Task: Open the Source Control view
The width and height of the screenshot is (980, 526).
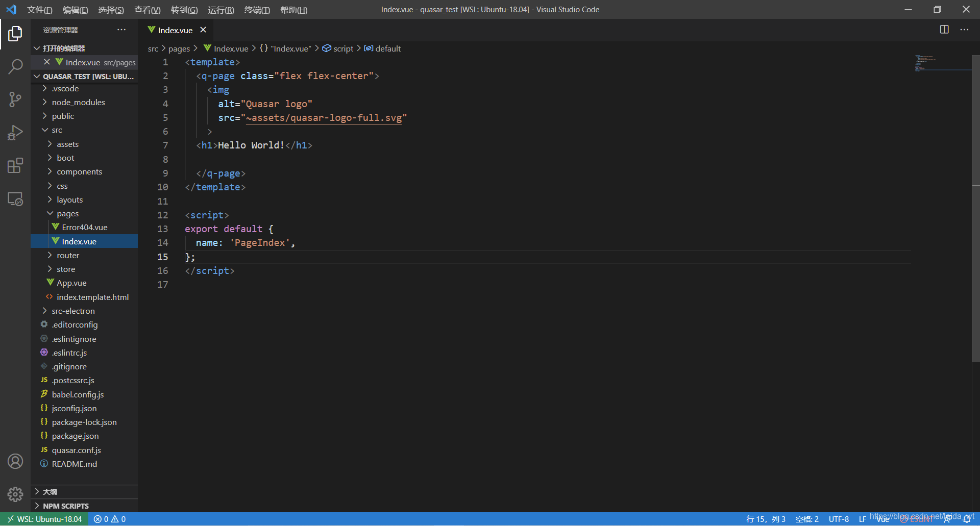Action: click(x=15, y=99)
